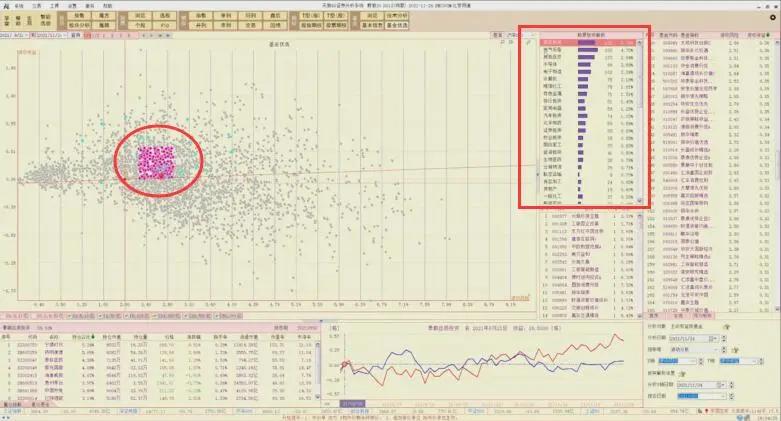781x421 pixels.
Task: Click the 基金优选 toolbar button
Action: [397, 25]
